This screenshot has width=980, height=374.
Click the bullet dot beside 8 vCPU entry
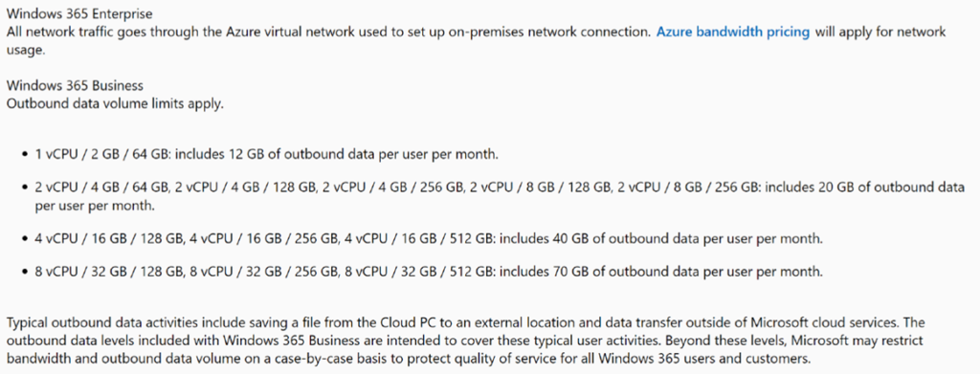[25, 273]
